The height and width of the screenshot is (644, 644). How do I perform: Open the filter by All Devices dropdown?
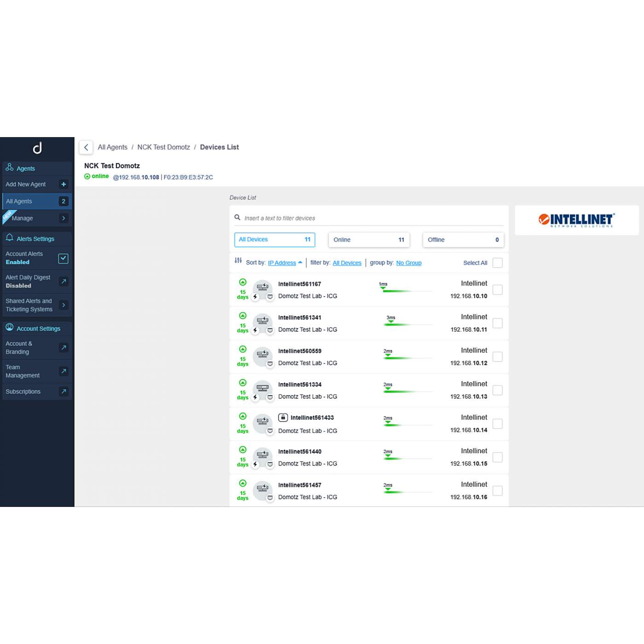[347, 263]
